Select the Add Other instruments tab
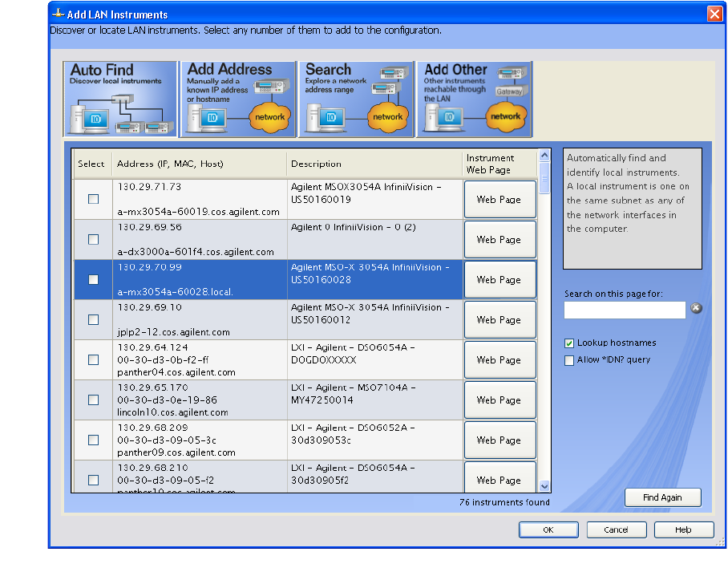728x572 pixels. pyautogui.click(x=475, y=99)
